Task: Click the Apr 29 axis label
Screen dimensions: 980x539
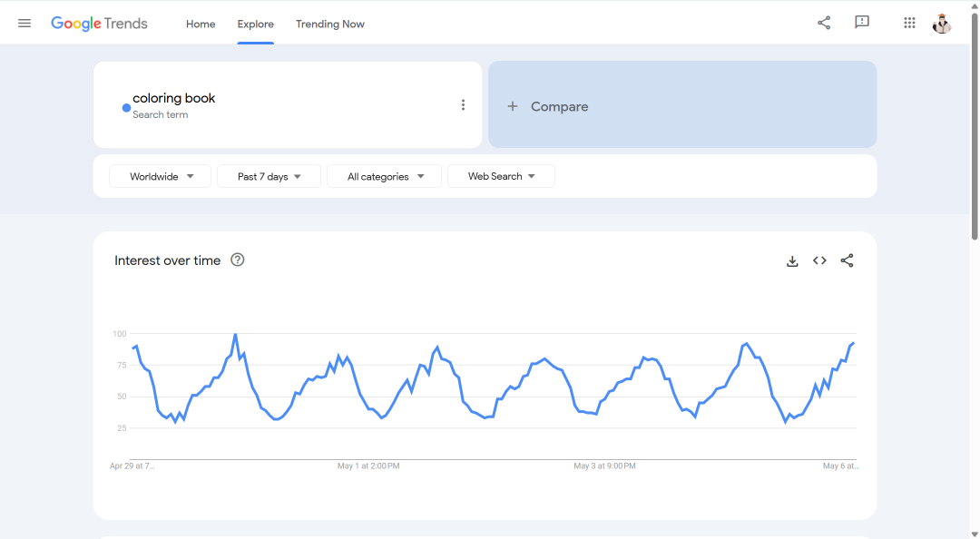Action: (132, 465)
